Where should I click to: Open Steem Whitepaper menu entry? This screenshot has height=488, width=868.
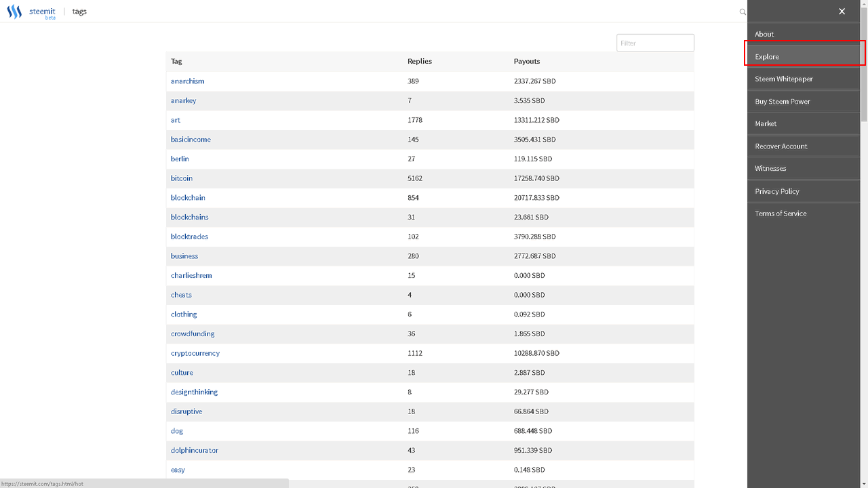pyautogui.click(x=783, y=79)
